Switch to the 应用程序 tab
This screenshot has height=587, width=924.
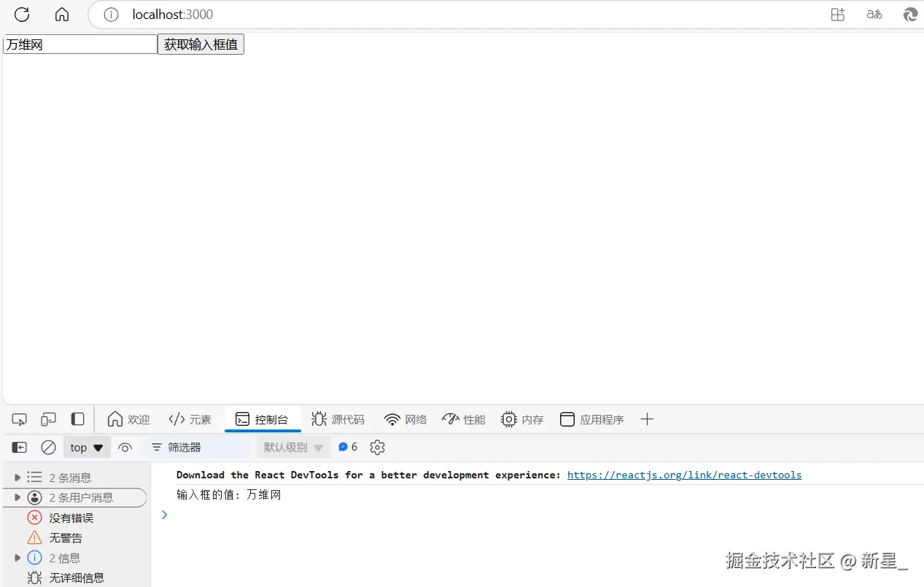pos(591,419)
